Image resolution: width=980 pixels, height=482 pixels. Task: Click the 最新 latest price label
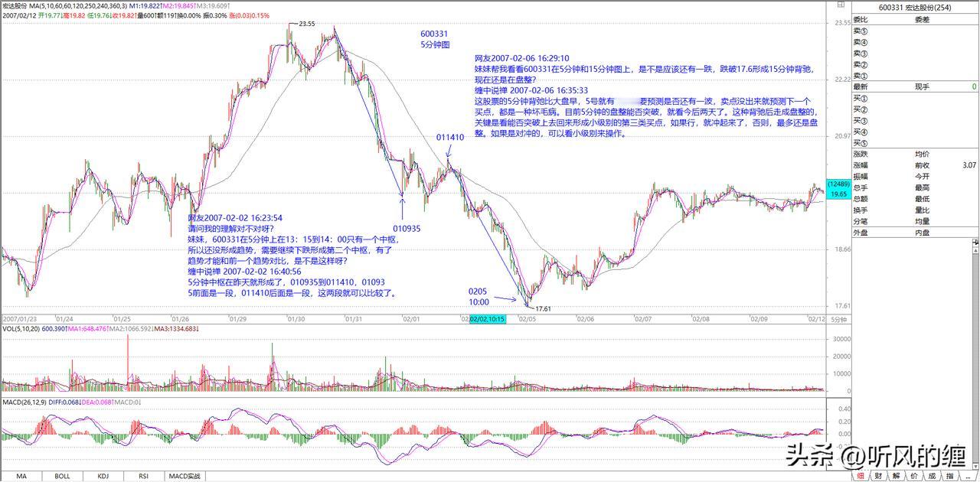[861, 87]
